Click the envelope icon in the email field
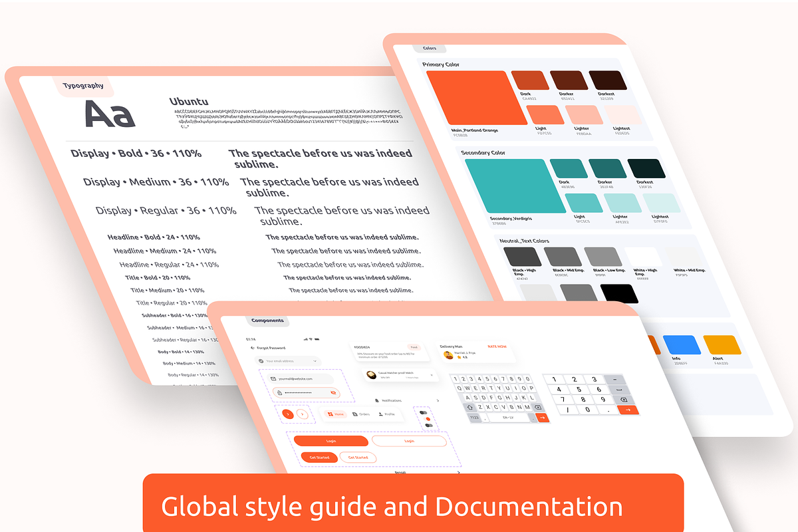 pyautogui.click(x=273, y=378)
